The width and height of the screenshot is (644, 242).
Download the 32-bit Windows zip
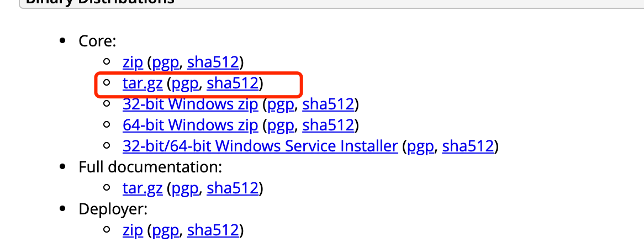(x=190, y=104)
